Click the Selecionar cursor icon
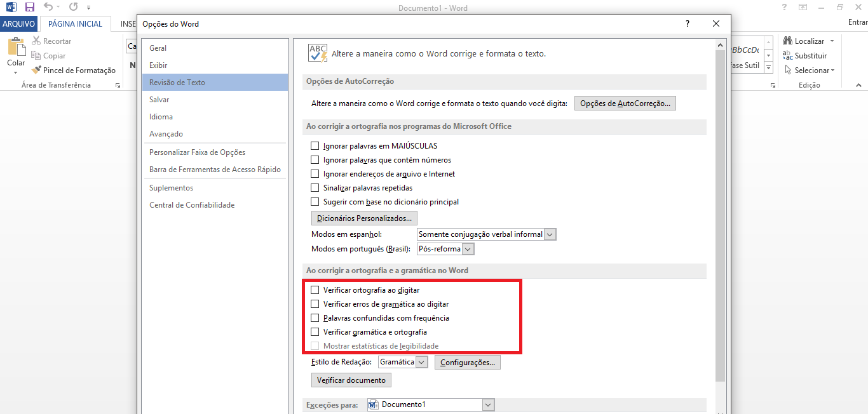Image resolution: width=868 pixels, height=414 pixels. coord(788,70)
